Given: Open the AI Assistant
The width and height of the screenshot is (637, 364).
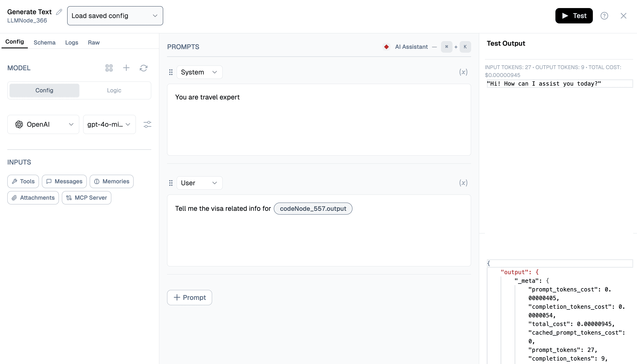Looking at the screenshot, I should [411, 47].
